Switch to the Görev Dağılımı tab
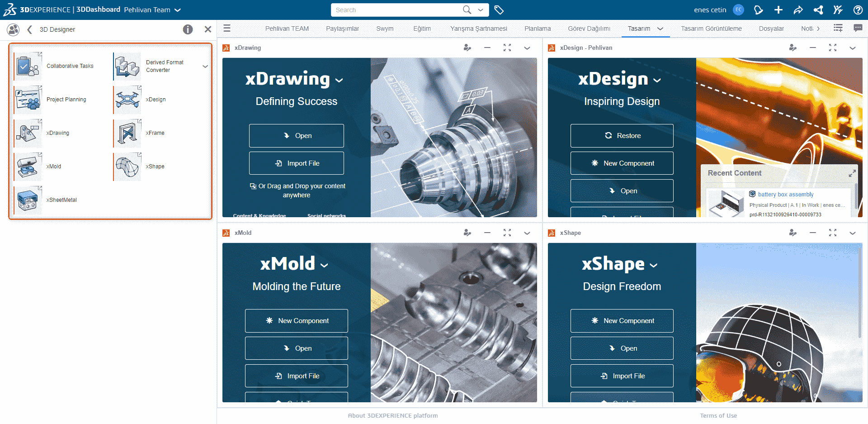Viewport: 868px width, 424px height. click(589, 29)
